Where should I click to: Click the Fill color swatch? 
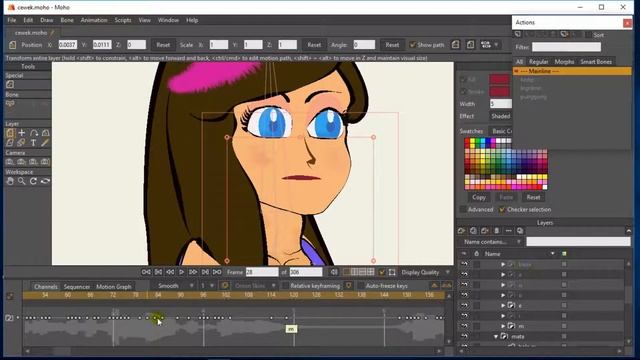coord(499,80)
